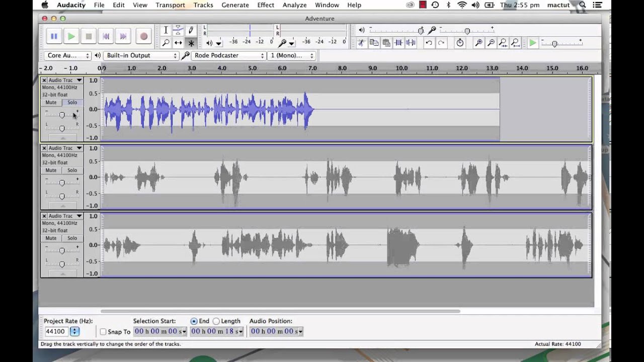Select the magnifier Zoom tool
The width and height of the screenshot is (644, 362).
166,43
